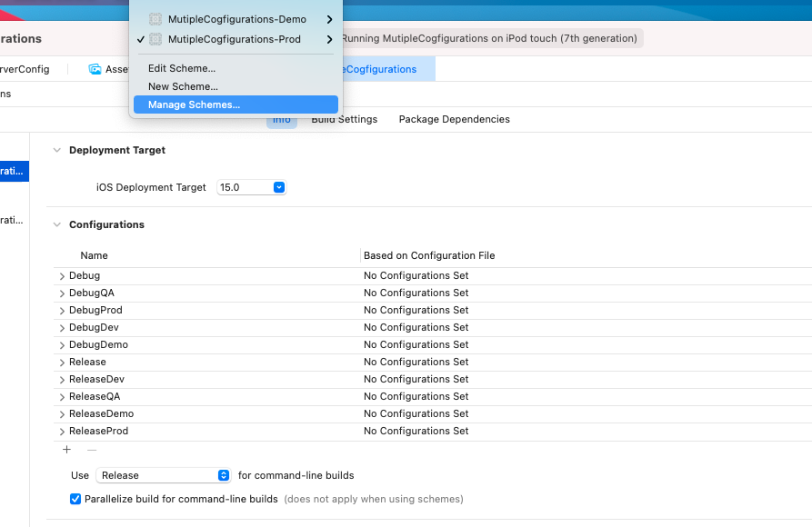Screen dimensions: 812x527
Task: Select the DebugQA configuration name
Action: tap(92, 293)
